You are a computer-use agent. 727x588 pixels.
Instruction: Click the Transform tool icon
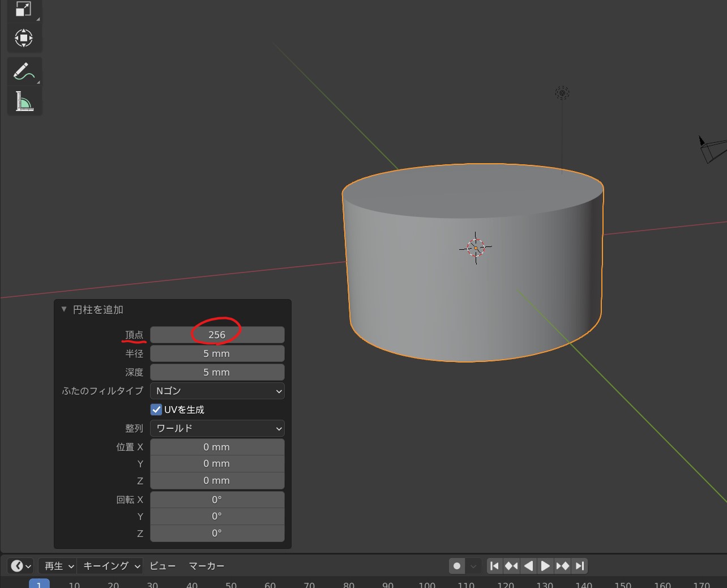click(x=24, y=39)
